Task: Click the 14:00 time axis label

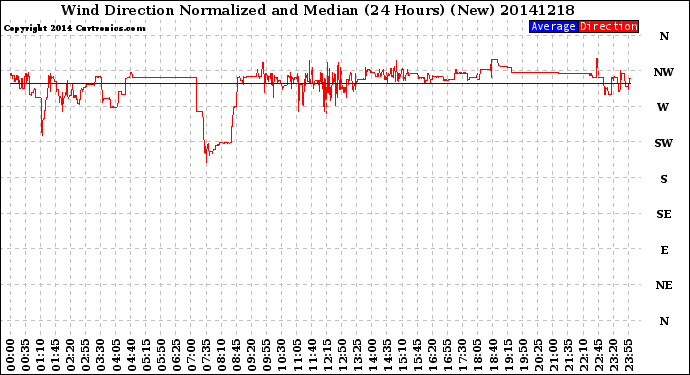Action: [372, 355]
